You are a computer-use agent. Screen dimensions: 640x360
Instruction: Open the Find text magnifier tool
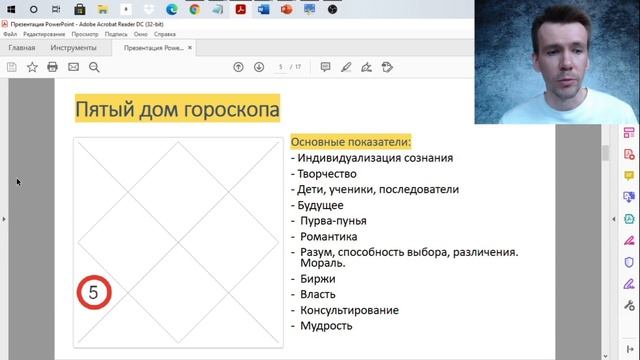(x=94, y=67)
